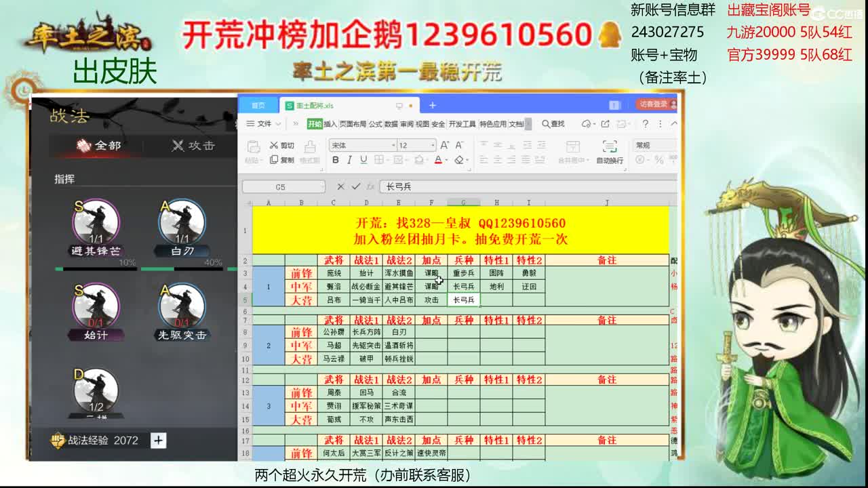Increase font size with the A+ icon
Image resolution: width=868 pixels, height=488 pixels.
pos(445,145)
